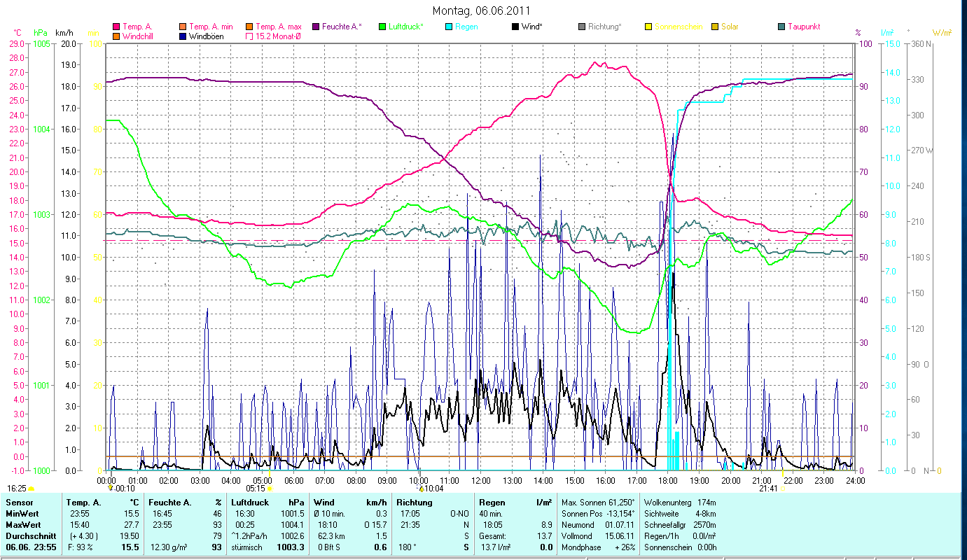Click the Temp. A. min legend color square
Viewport: 967px width, 560px height.
(x=183, y=27)
